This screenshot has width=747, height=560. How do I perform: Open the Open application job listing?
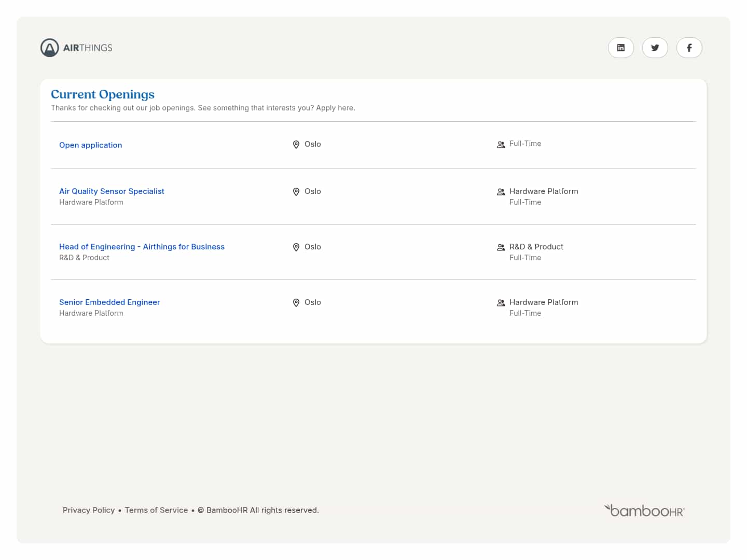[91, 145]
